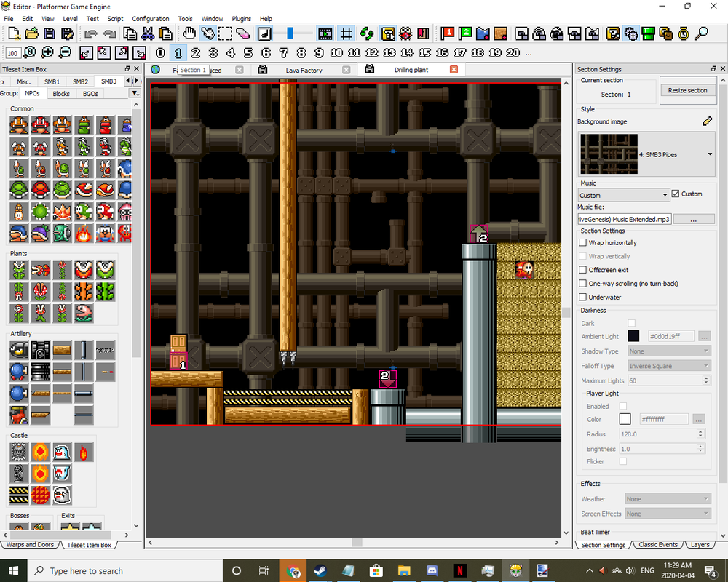728x582 pixels.
Task: Adjust Maximum Lights stepper
Action: [x=706, y=380]
